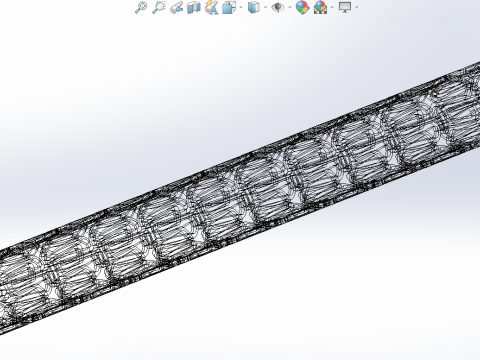Click the View Settings monitor icon
Viewport: 480px width, 360px height.
coord(345,7)
